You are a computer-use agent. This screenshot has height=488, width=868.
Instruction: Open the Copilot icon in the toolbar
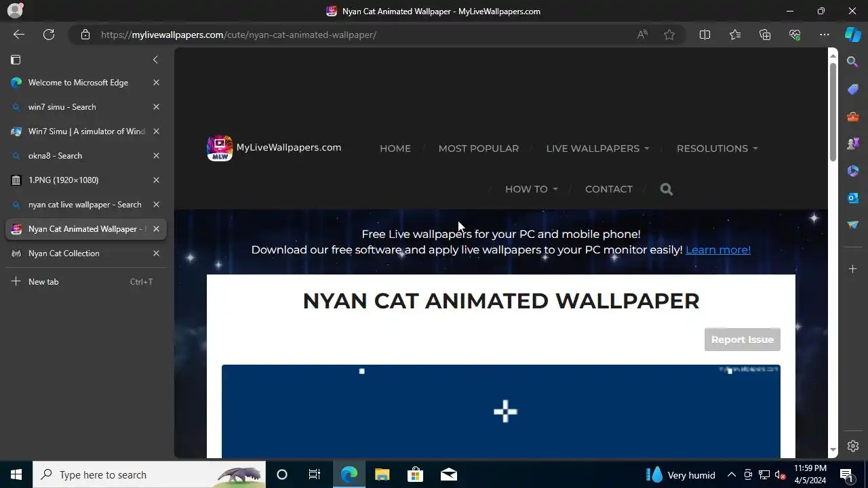(852, 35)
